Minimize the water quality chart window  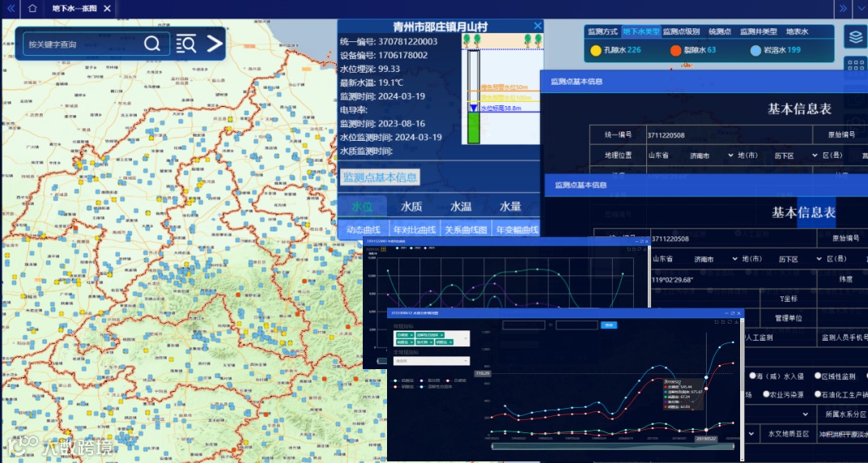(726, 313)
